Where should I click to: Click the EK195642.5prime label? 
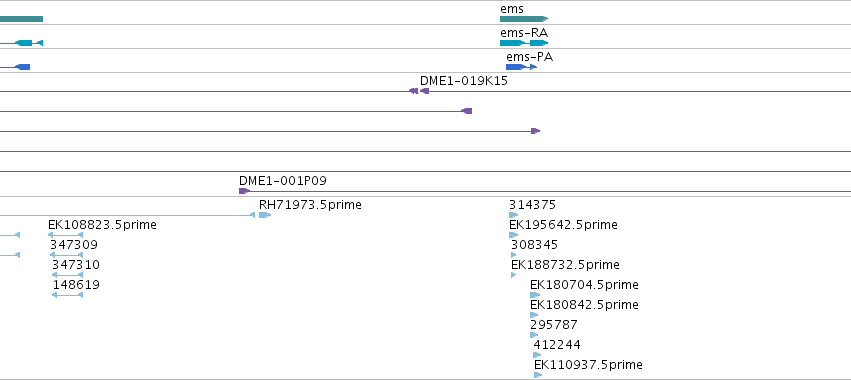[x=563, y=225]
